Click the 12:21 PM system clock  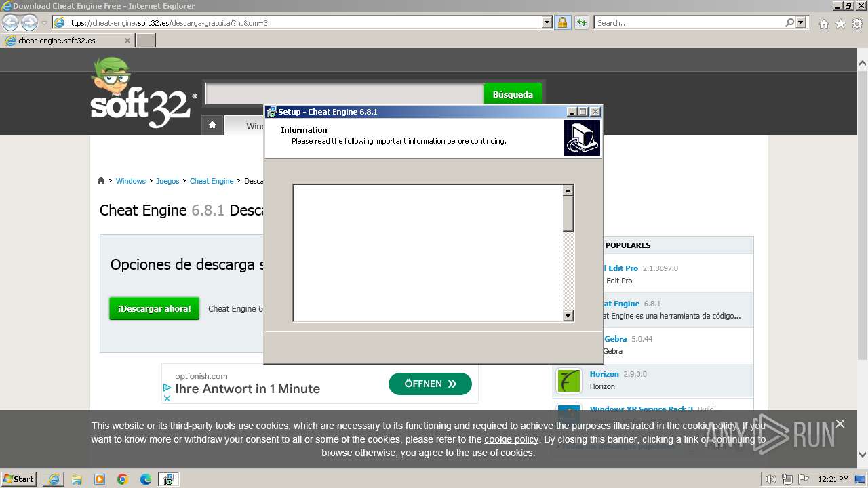click(833, 479)
